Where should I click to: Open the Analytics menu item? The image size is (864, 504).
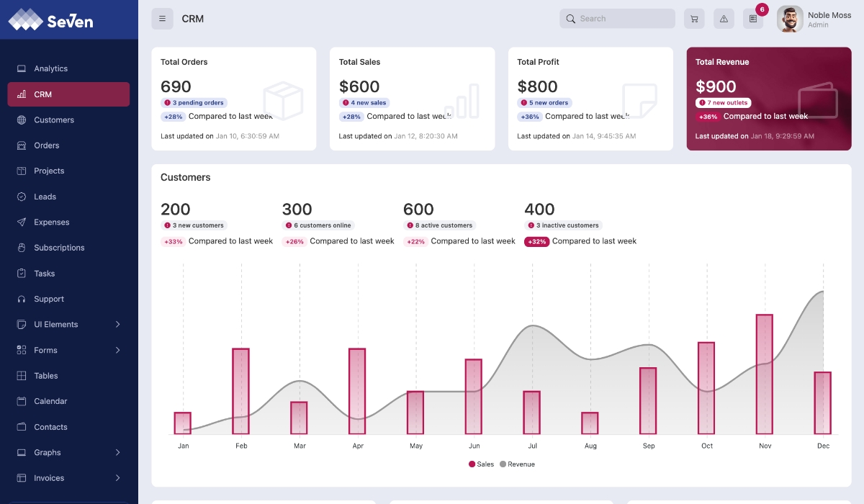68,68
